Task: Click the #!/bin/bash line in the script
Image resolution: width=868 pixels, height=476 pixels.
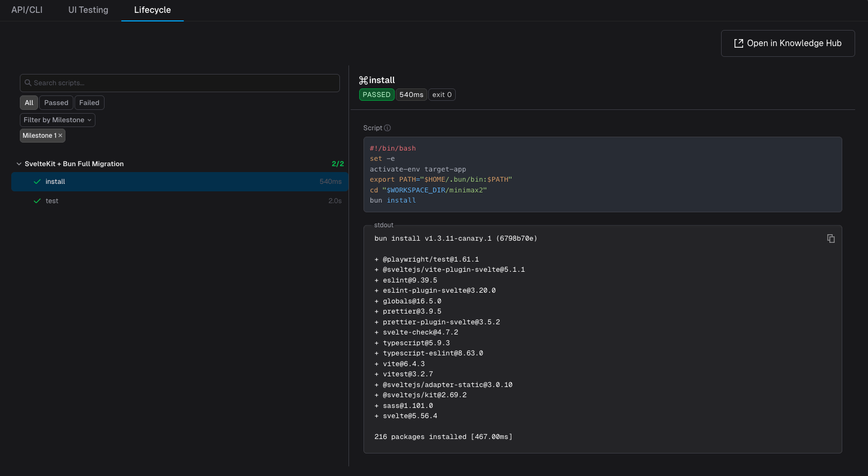Action: 393,148
